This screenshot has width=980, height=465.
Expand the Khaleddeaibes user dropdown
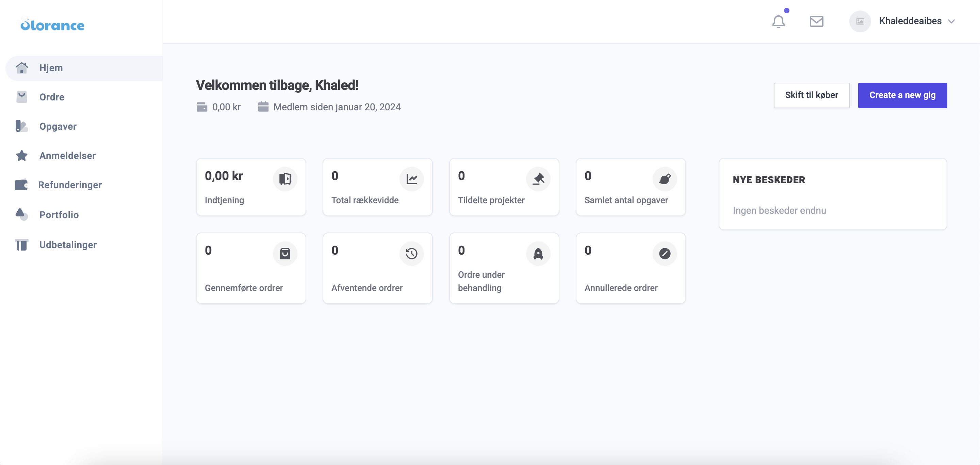(951, 21)
